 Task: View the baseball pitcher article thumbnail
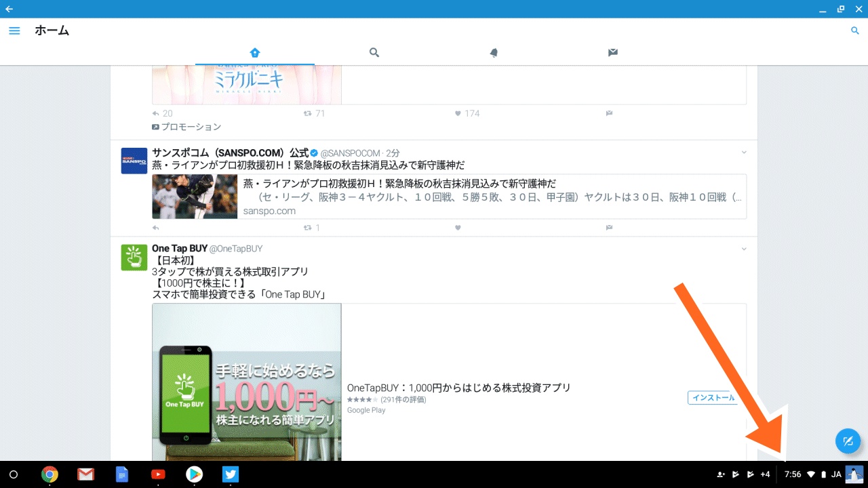(195, 197)
